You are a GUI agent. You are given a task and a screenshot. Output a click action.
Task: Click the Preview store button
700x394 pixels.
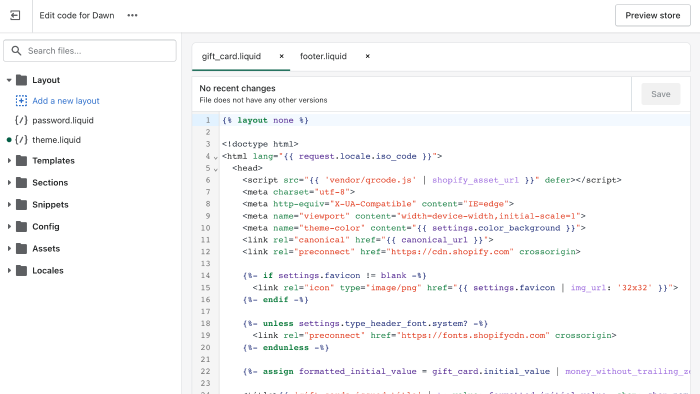[653, 16]
